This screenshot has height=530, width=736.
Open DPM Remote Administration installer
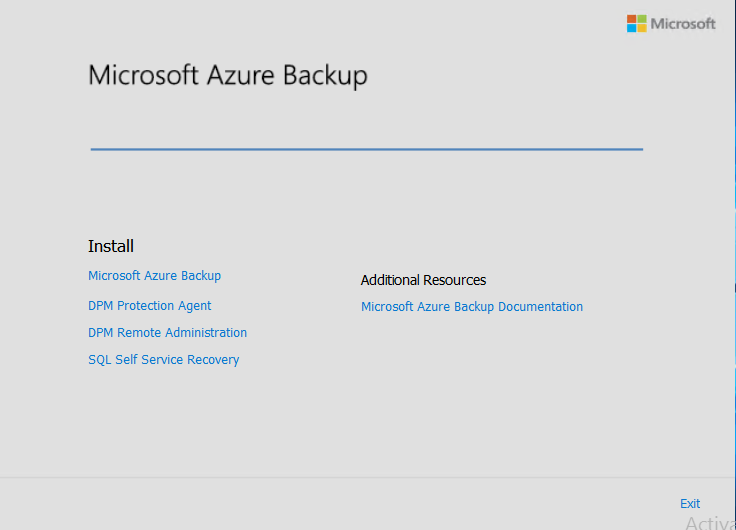pyautogui.click(x=167, y=333)
